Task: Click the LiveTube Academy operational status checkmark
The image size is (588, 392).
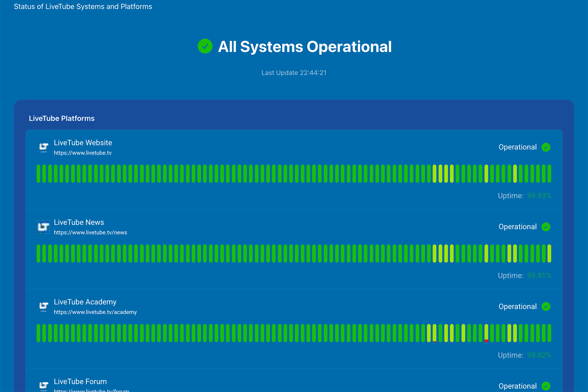Action: pos(546,307)
